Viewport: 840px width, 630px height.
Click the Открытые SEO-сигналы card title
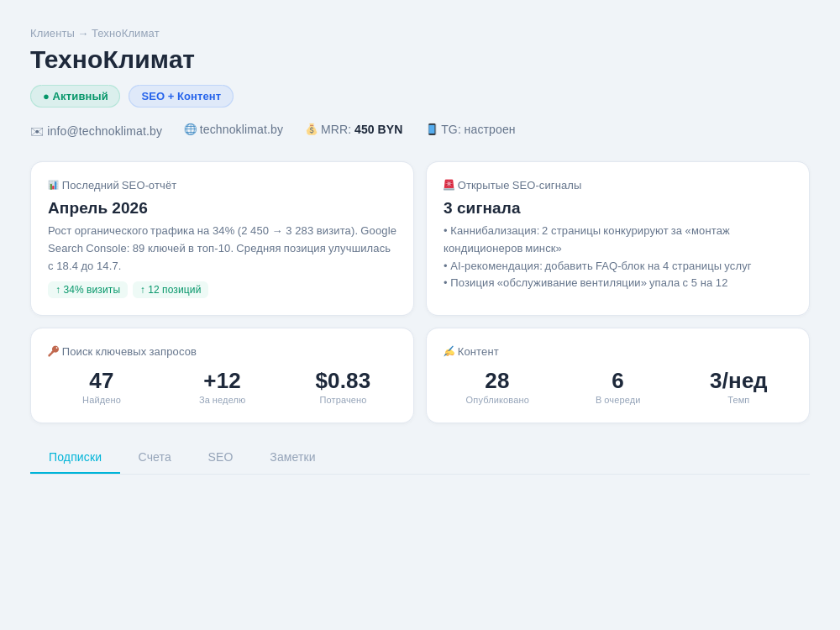[519, 186]
